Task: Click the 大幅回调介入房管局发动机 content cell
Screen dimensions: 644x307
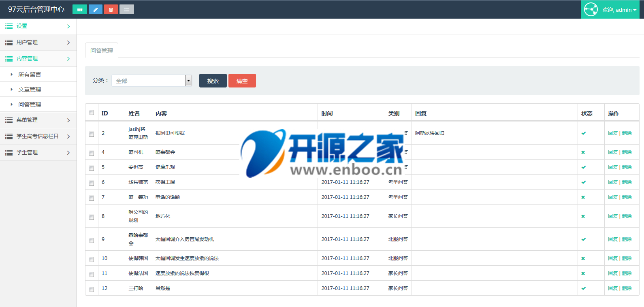Action: point(185,239)
